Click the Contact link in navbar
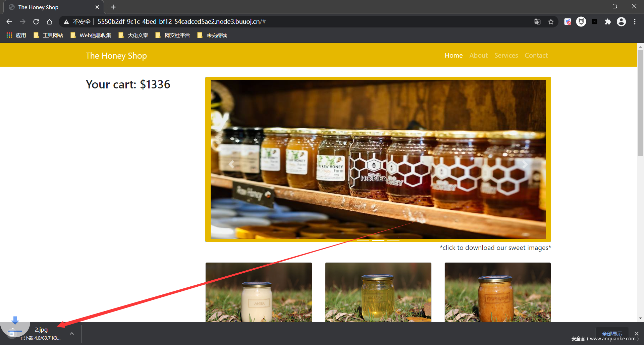This screenshot has width=644, height=345. [x=536, y=56]
